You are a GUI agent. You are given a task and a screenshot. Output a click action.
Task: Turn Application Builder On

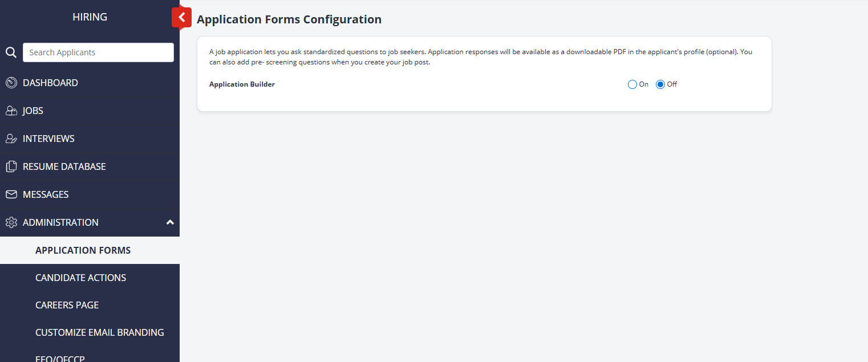click(632, 84)
